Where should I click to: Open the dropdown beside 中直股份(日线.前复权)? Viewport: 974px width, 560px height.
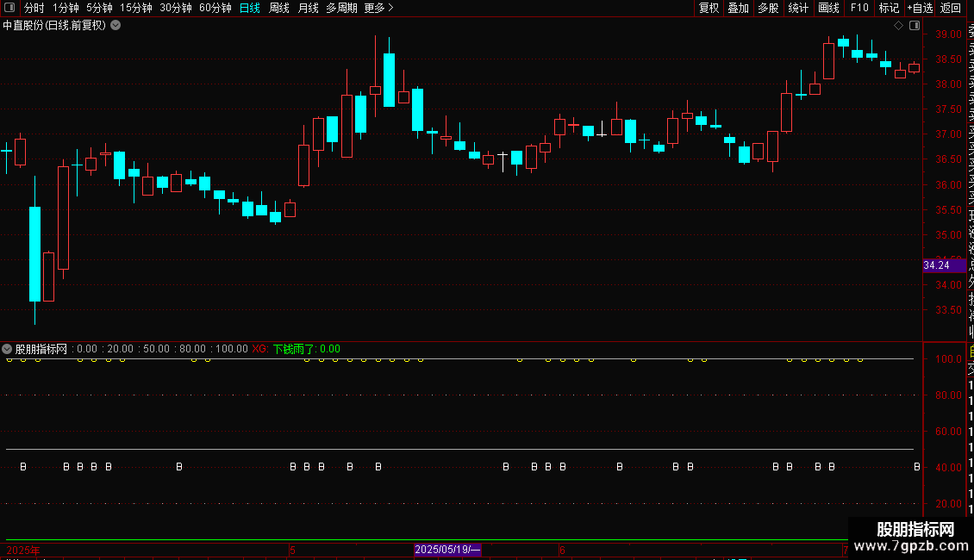116,26
